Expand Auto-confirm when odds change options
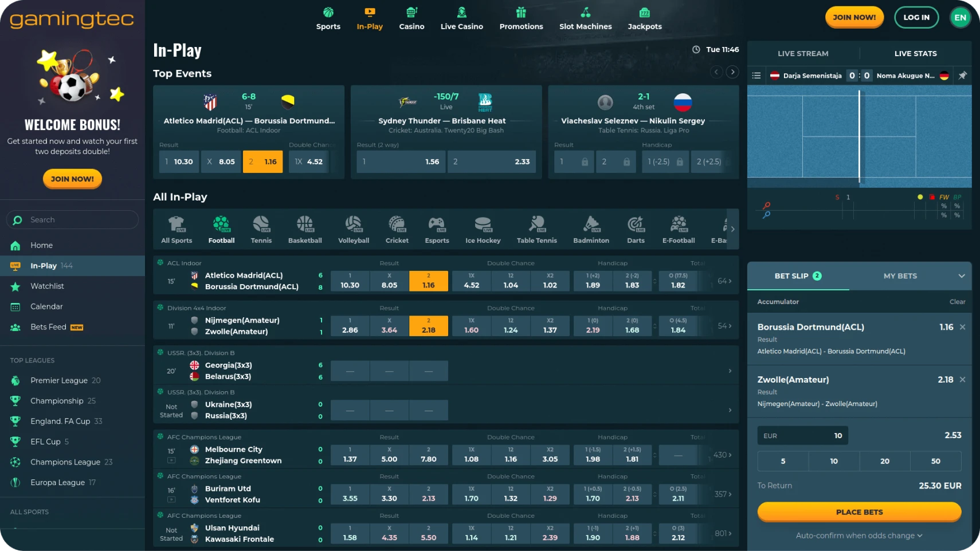 point(859,536)
